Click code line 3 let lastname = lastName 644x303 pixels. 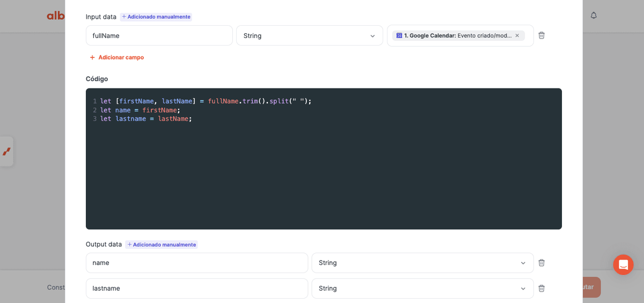[146, 119]
